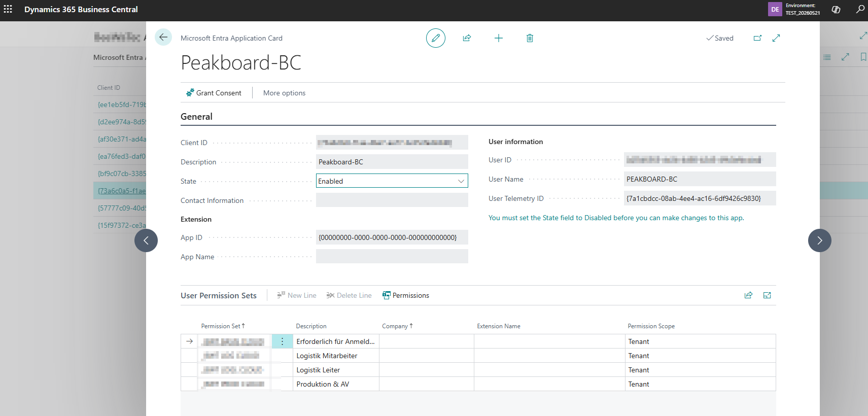Select {73a6c0a5 client ID in background list

122,191
